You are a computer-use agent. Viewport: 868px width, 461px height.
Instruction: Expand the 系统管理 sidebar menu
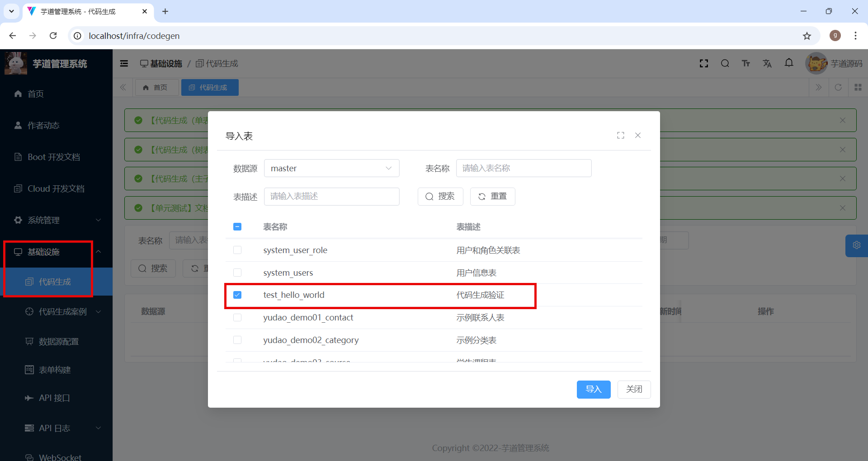(56, 220)
